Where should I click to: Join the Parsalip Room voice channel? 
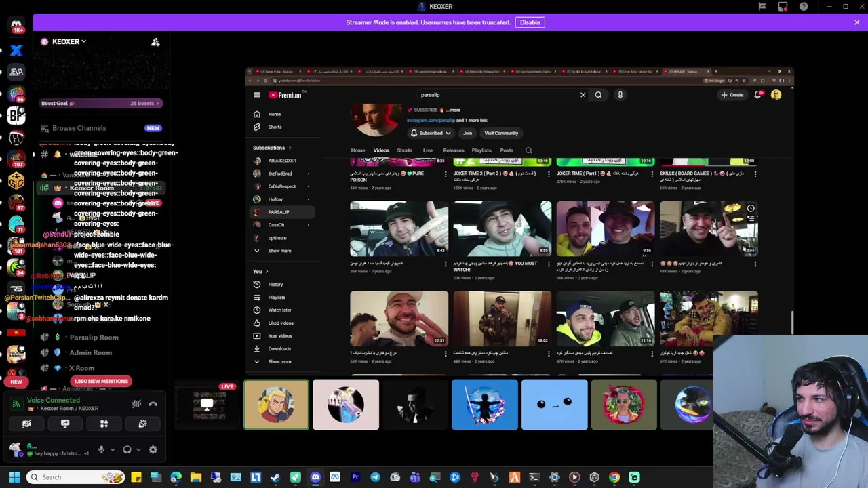(94, 337)
